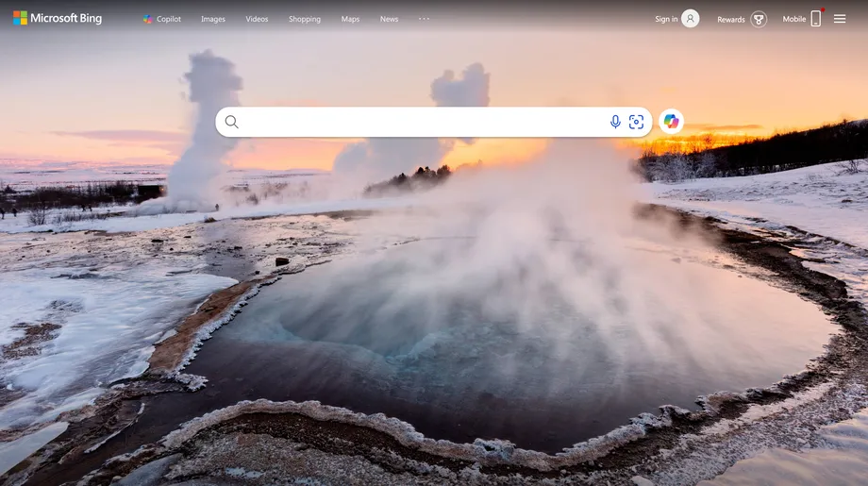Click the Microsoft Bing logo
The width and height of the screenshot is (868, 486).
tap(58, 18)
